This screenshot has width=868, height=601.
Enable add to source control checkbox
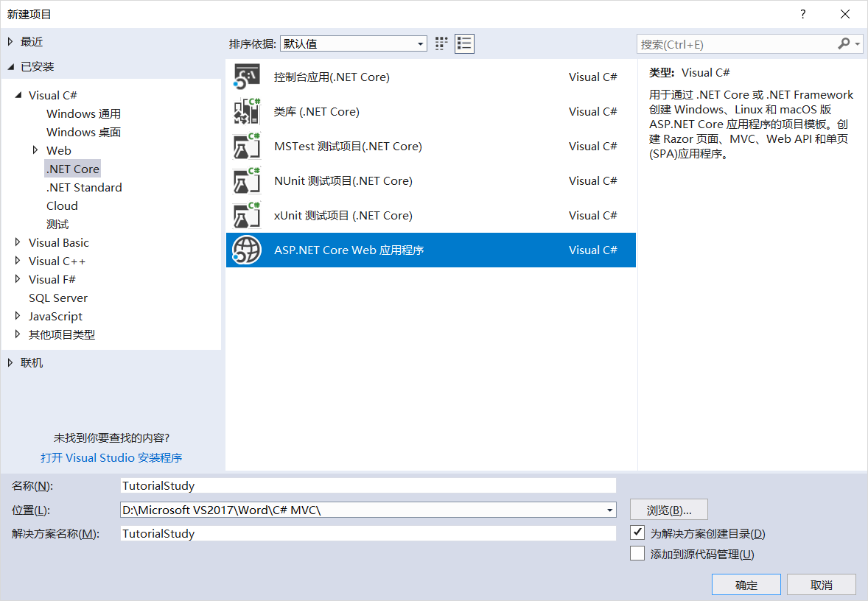[x=637, y=553]
